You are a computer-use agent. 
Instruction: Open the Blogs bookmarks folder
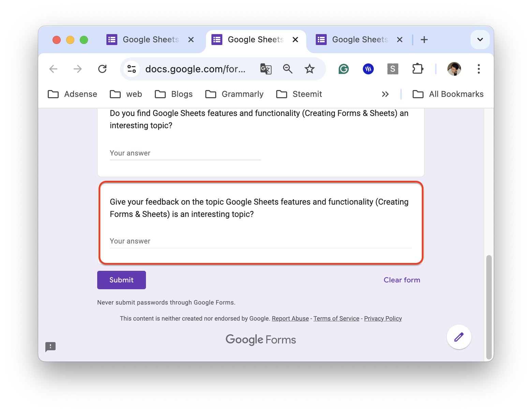click(174, 94)
